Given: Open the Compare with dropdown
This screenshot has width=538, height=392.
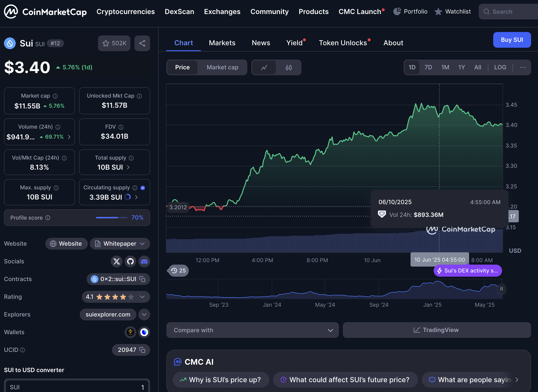Looking at the screenshot, I should tap(253, 330).
